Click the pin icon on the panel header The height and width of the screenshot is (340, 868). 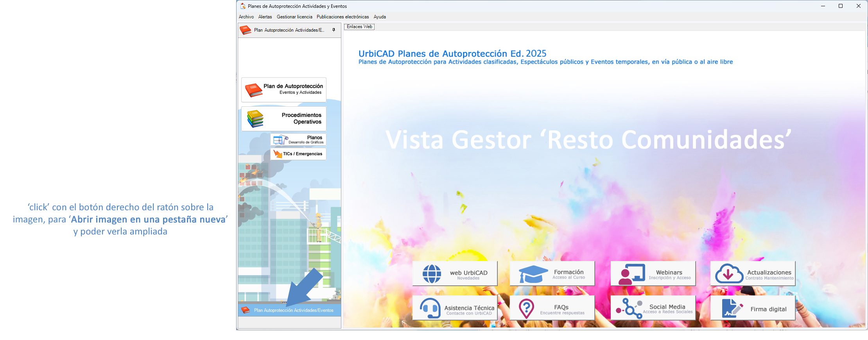point(334,30)
